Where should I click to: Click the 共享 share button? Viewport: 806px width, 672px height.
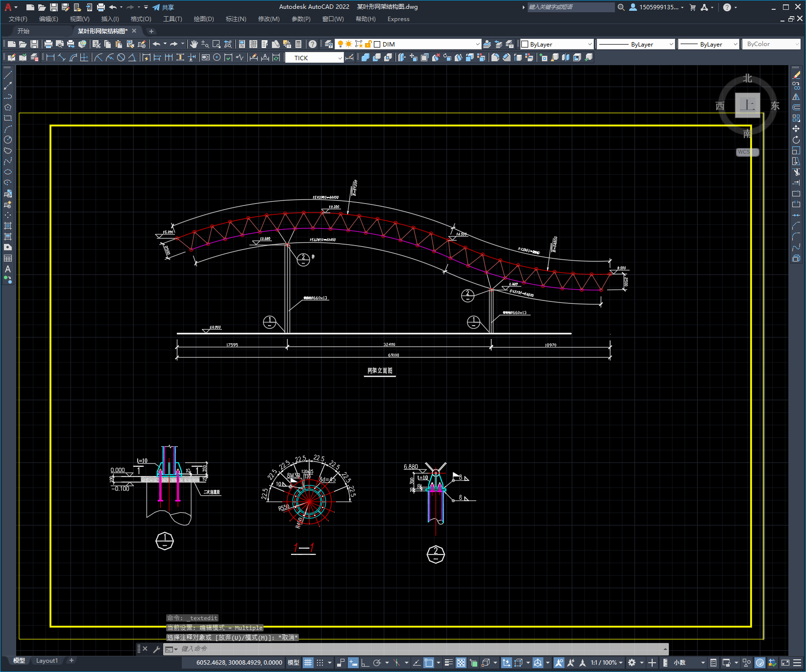click(163, 7)
